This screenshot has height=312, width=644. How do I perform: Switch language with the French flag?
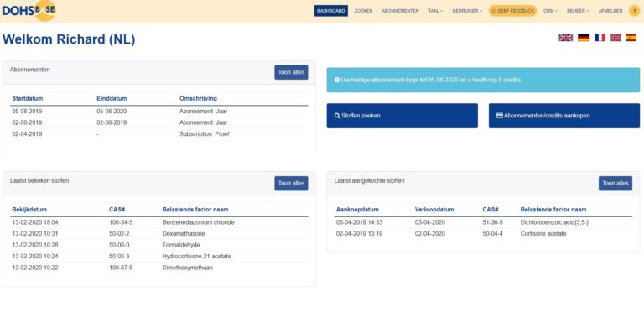pos(600,38)
